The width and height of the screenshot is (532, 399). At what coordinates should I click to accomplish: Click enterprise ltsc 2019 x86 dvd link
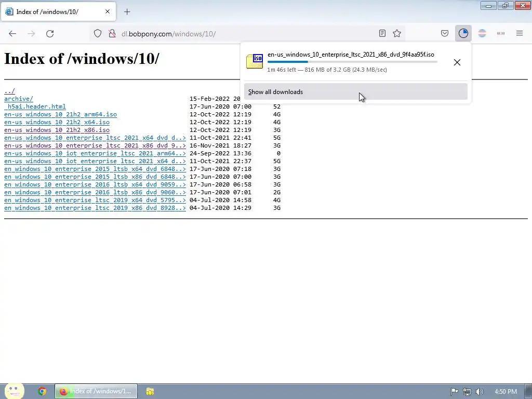(95, 208)
